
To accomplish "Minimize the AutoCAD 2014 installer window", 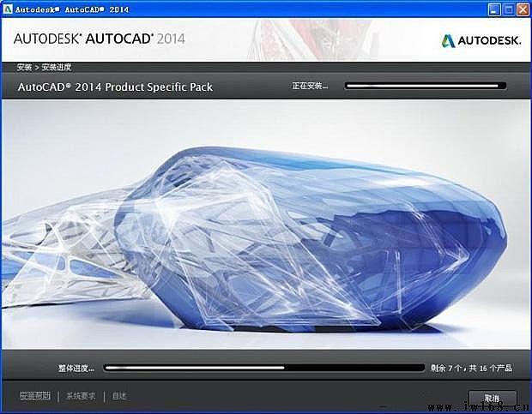I will [493, 9].
